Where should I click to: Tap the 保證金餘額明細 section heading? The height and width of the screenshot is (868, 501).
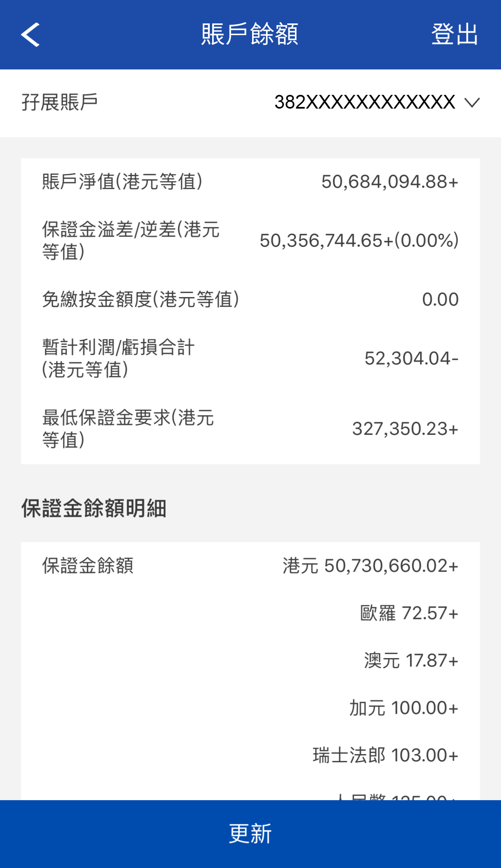(x=94, y=508)
